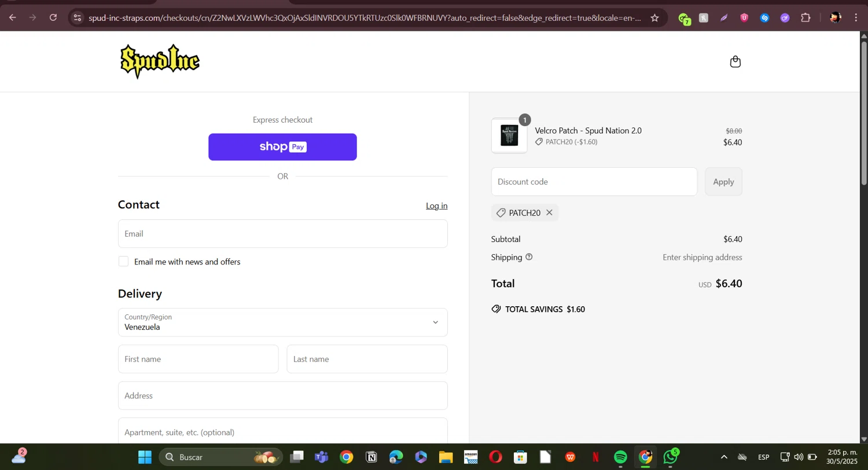
Task: Open the purple circular extension icon
Action: pos(785,18)
